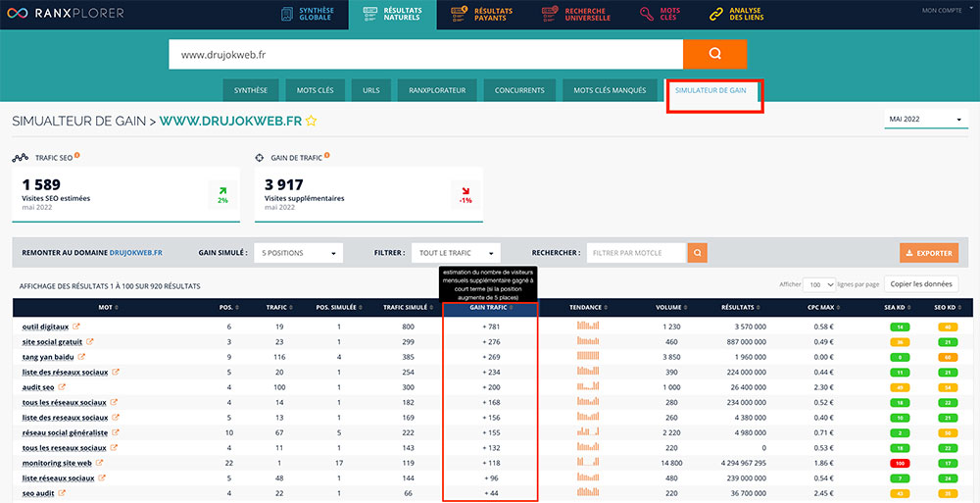Open keyword link monitoring site web
The image size is (980, 503).
point(57,463)
